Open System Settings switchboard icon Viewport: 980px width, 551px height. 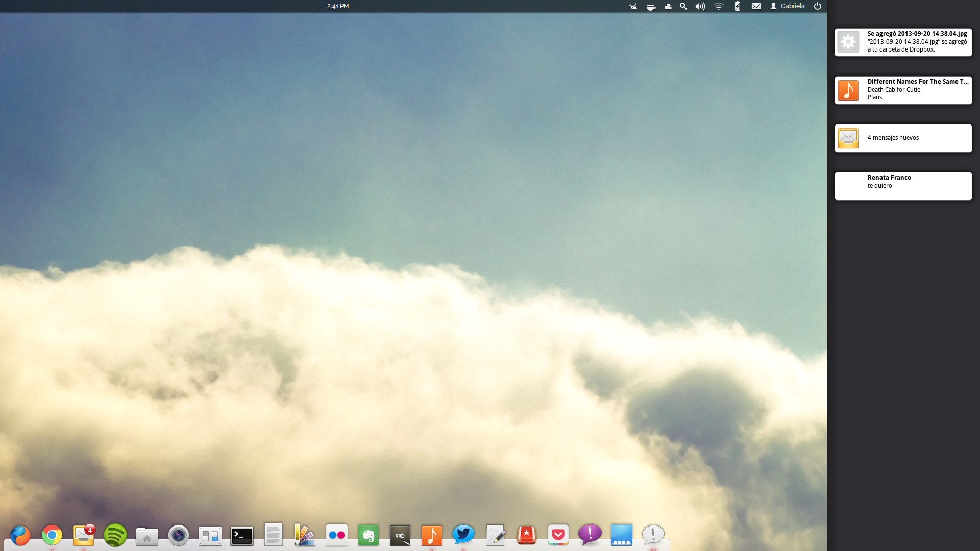click(210, 536)
